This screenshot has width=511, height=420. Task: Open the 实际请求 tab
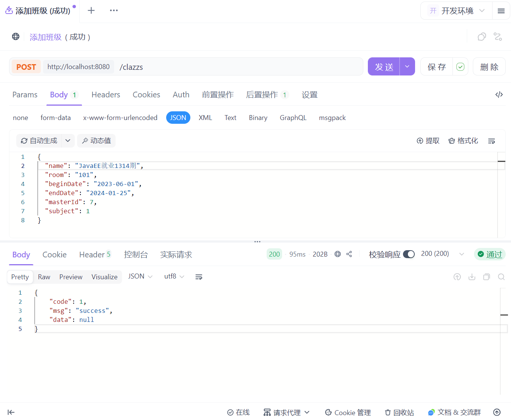point(176,255)
